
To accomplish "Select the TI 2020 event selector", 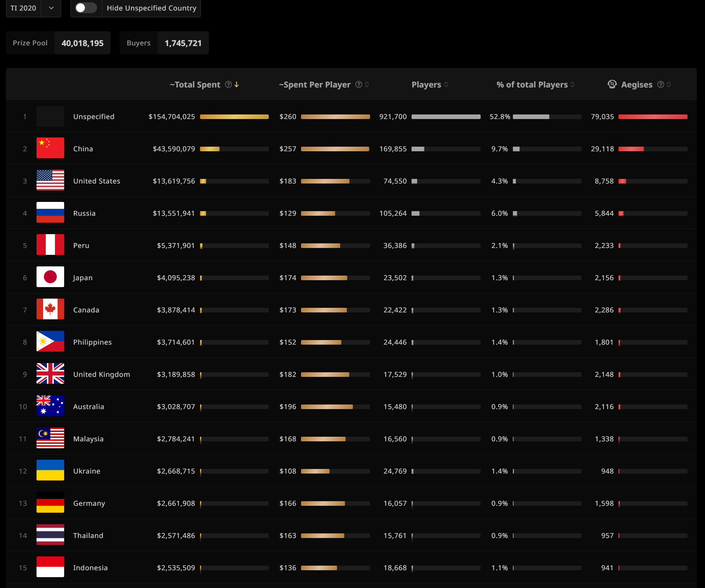I will (23, 8).
